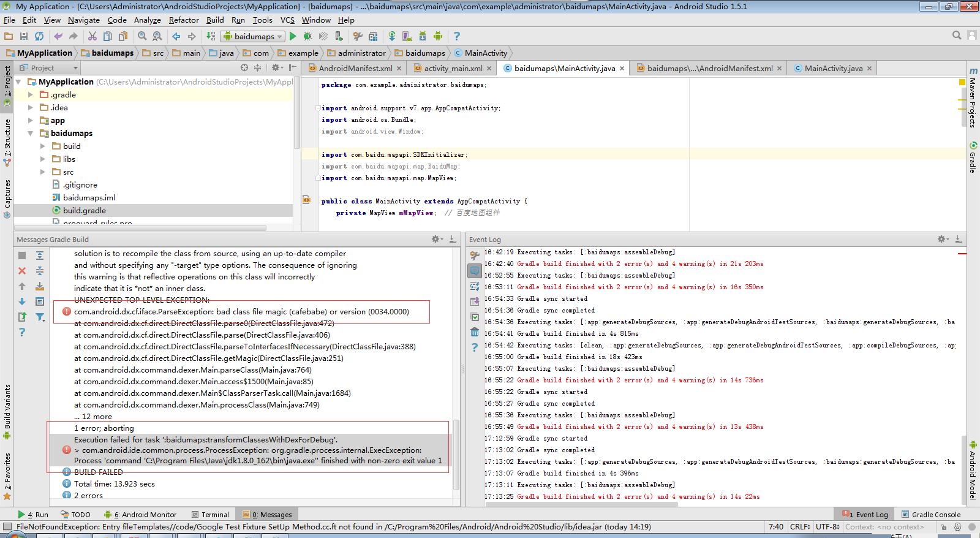Screen dimensions: 980x538
Task: Toggle Autoscroll to Source in Messages panel
Action: [40, 286]
